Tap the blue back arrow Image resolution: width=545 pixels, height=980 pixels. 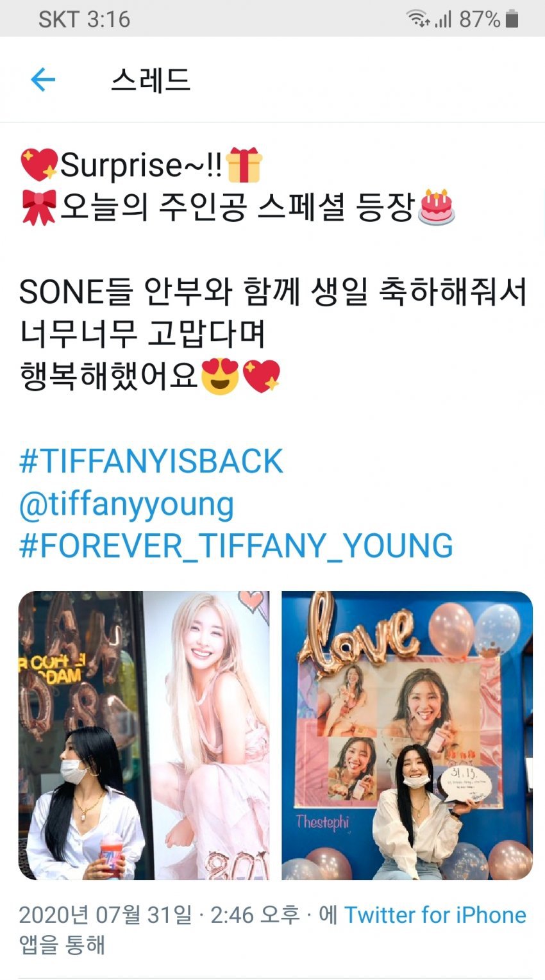click(43, 80)
